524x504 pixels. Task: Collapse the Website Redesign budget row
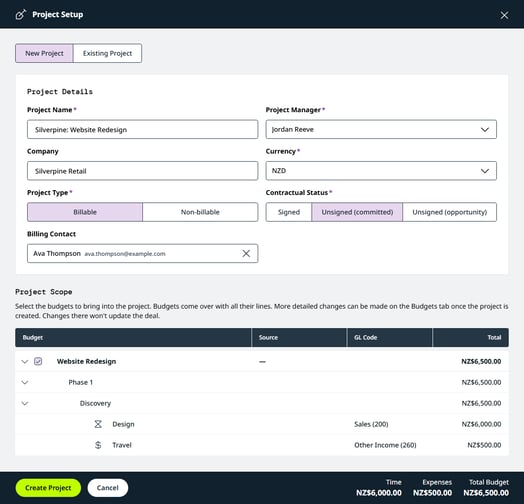coord(25,361)
